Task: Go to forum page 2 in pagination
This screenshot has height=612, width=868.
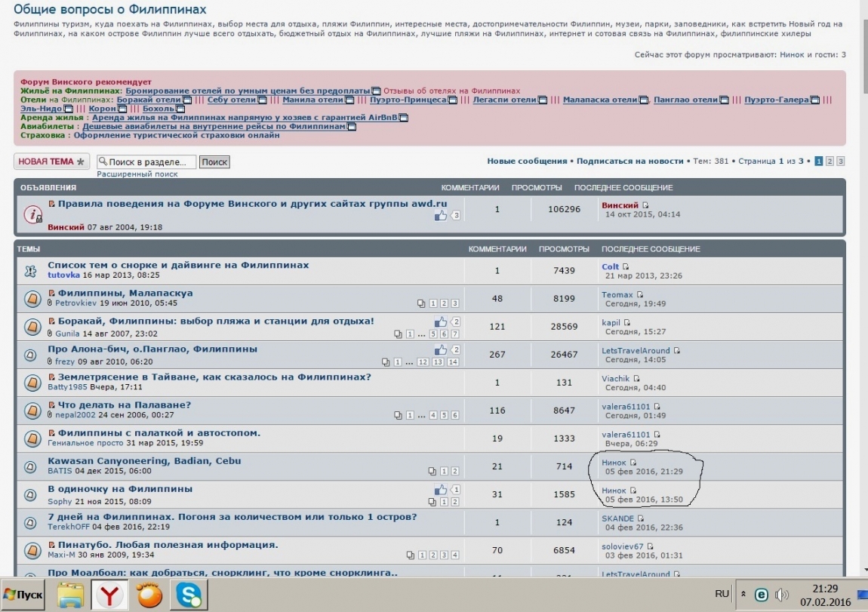Action: click(830, 161)
